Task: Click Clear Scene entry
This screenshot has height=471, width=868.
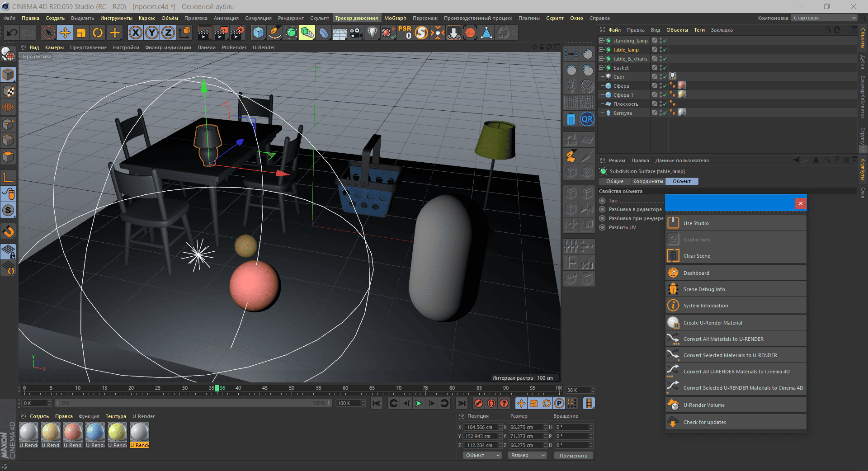Action: (x=736, y=256)
